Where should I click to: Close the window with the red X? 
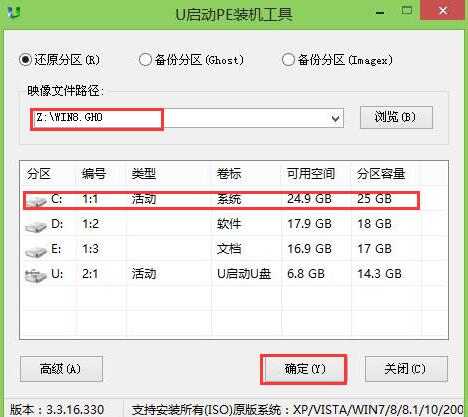pyautogui.click(x=443, y=11)
